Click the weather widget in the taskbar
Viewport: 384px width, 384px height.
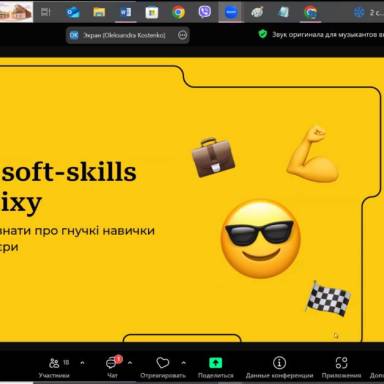point(368,12)
